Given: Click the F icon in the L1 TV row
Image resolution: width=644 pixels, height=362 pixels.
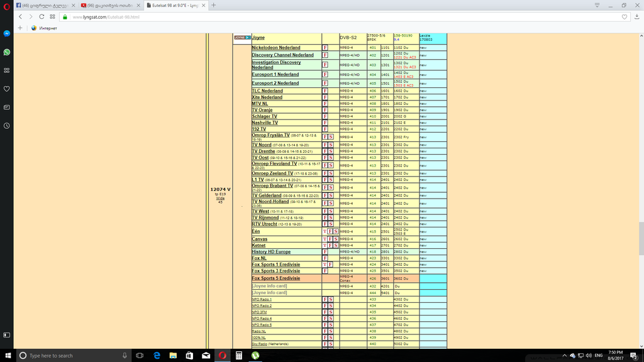Looking at the screenshot, I should pyautogui.click(x=325, y=180).
